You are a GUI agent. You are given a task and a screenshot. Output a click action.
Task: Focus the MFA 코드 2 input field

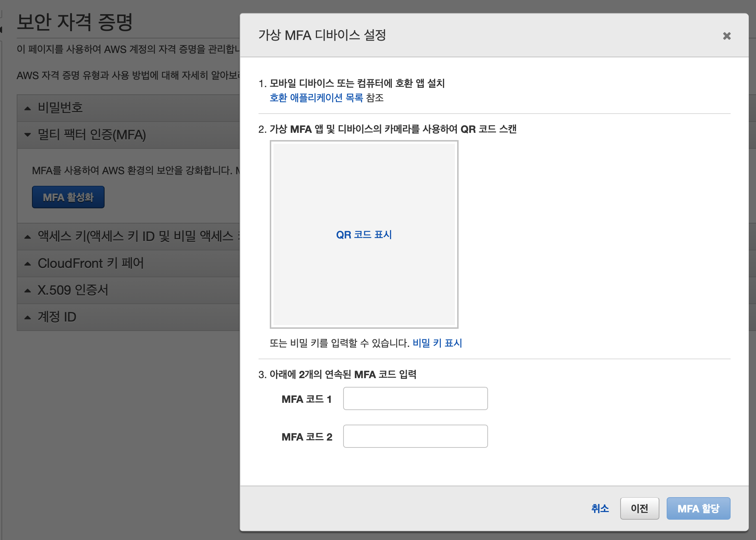[x=415, y=436]
